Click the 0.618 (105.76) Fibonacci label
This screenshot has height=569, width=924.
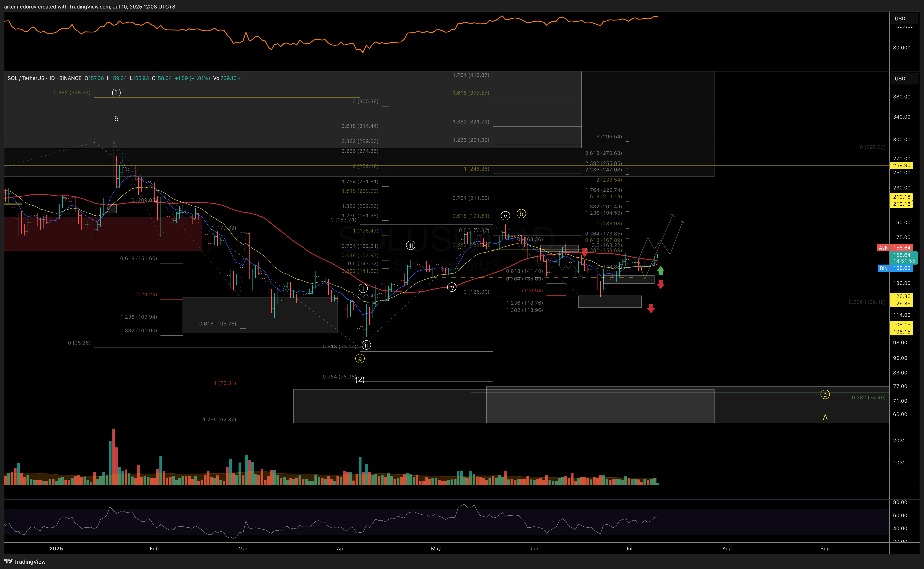pyautogui.click(x=218, y=324)
